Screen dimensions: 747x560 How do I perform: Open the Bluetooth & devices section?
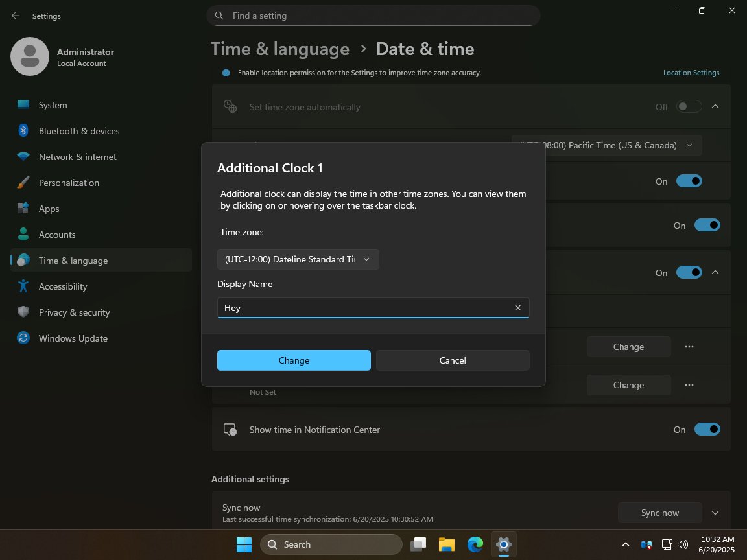[78, 131]
